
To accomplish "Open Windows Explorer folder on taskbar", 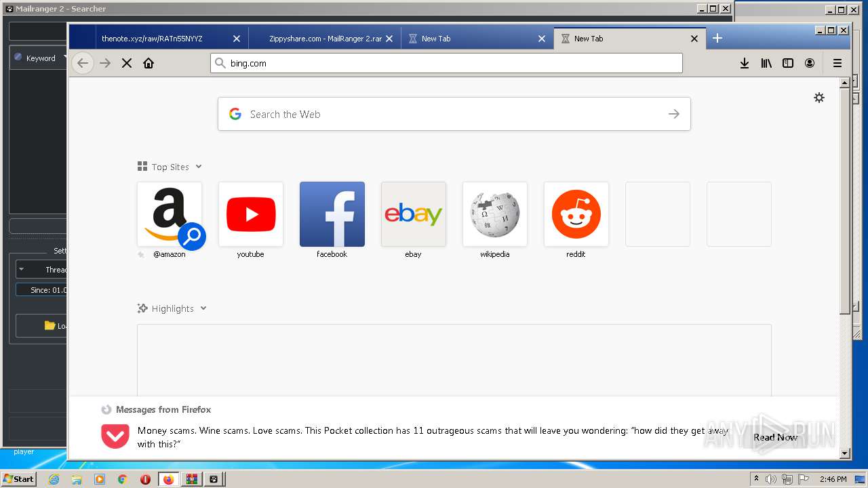I will pos(77,479).
